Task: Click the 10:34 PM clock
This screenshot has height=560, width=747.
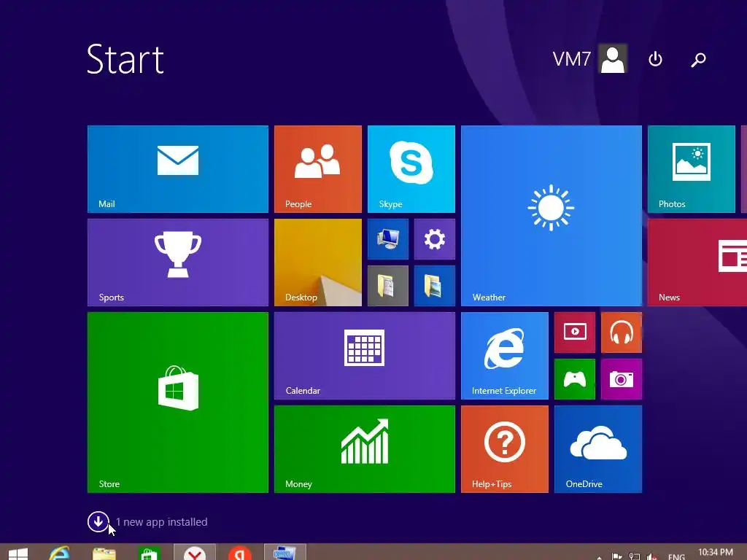Action: 716,553
